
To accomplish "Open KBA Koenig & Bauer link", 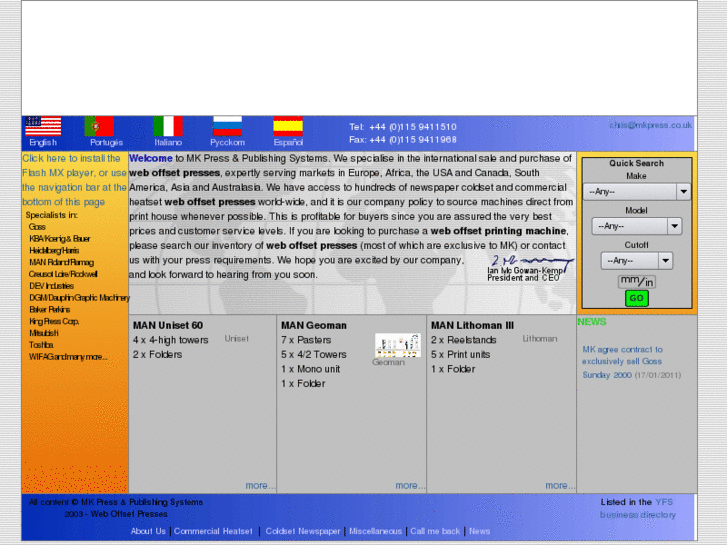I will point(59,239).
